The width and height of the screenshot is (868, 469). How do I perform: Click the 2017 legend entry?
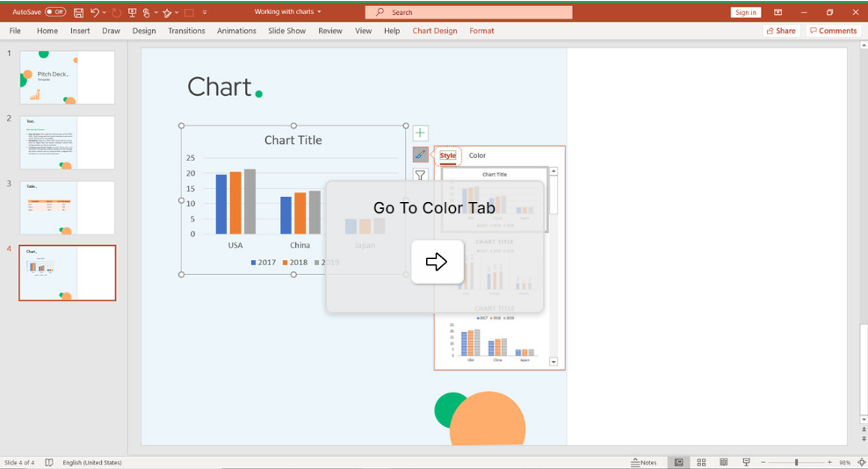tap(263, 263)
